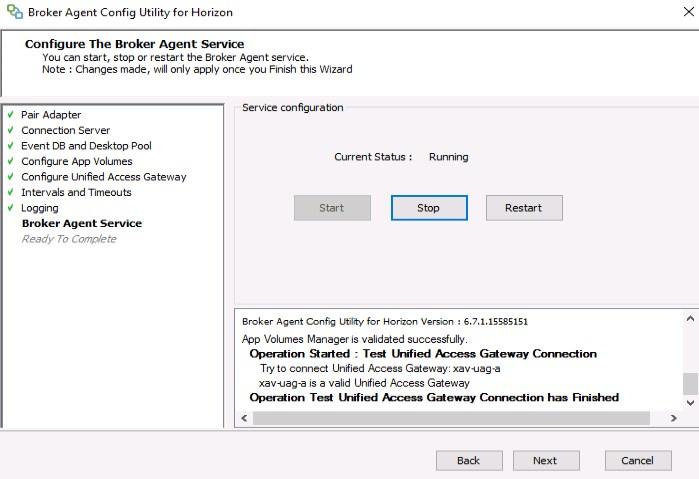This screenshot has width=699, height=479.
Task: Click the Service configuration group label
Action: click(292, 107)
